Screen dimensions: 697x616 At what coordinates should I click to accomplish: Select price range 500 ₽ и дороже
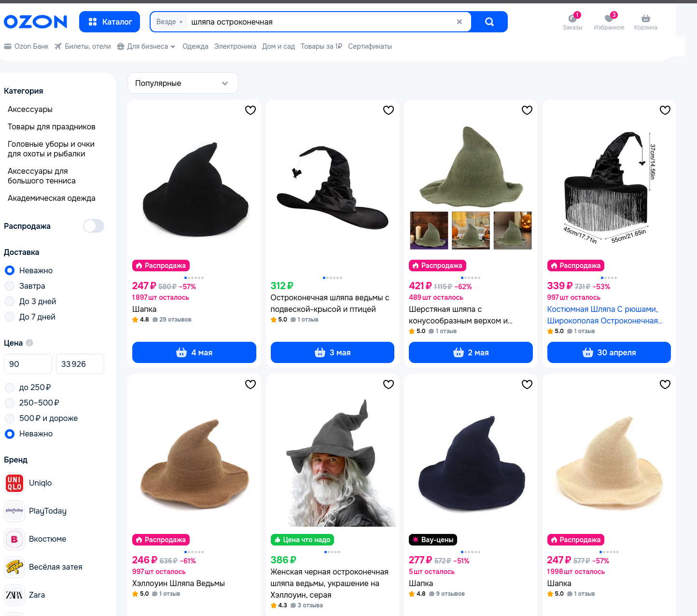[x=10, y=418]
